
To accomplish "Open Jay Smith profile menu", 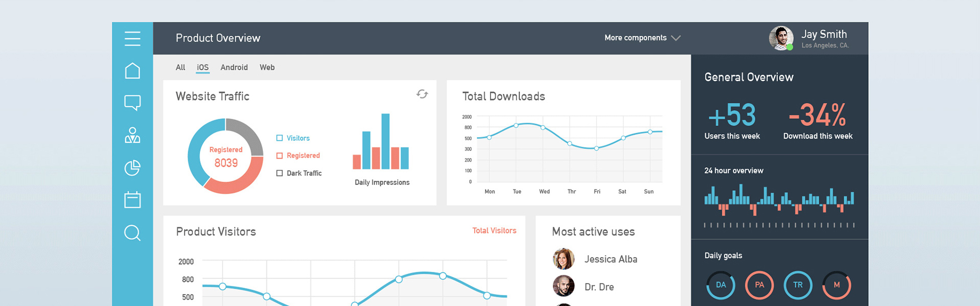I will click(x=809, y=38).
